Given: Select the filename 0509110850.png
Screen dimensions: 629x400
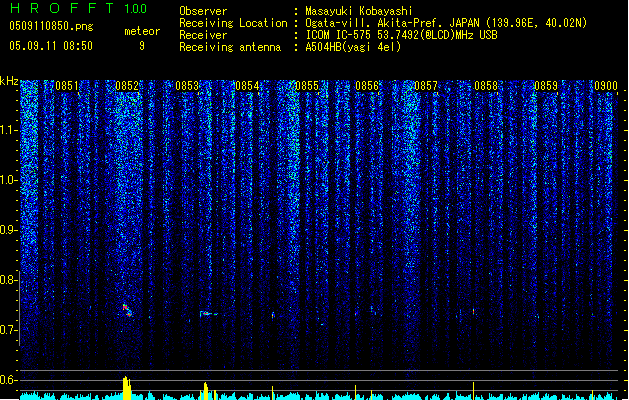Looking at the screenshot, I should click(51, 26).
